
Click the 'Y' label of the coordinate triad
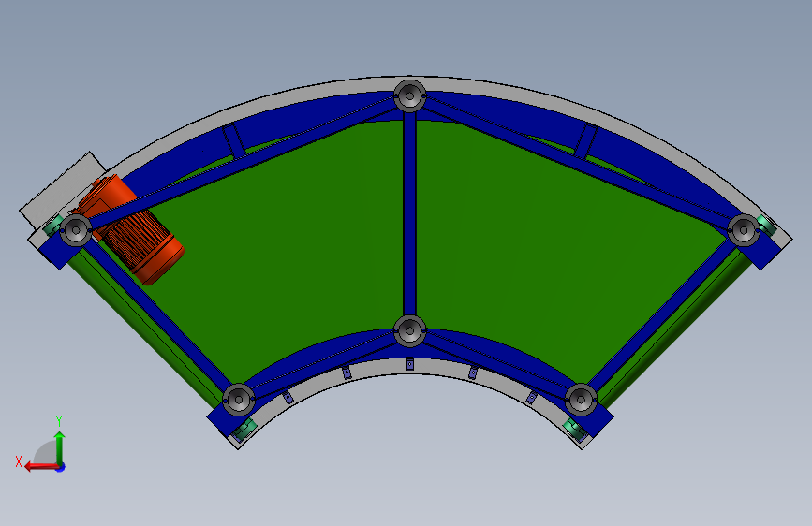pos(59,421)
